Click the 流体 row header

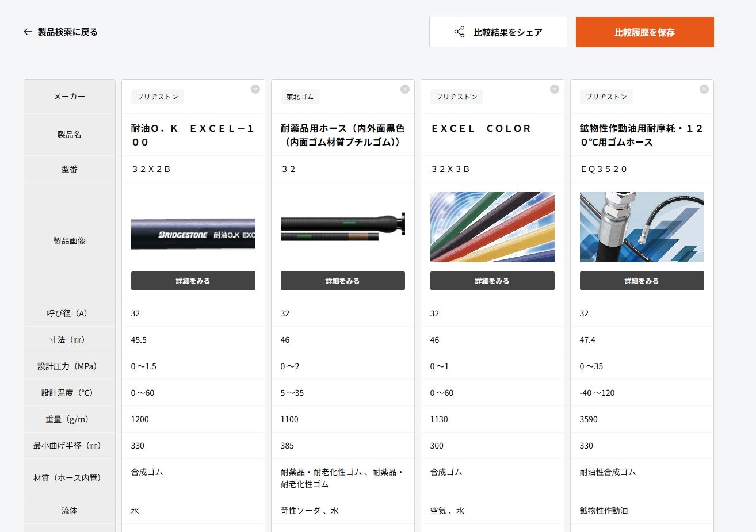(x=70, y=511)
